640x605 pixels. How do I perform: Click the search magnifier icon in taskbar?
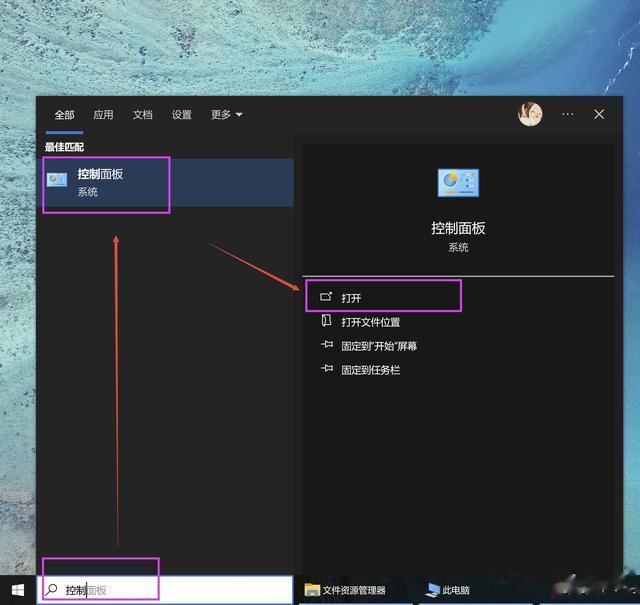51,589
